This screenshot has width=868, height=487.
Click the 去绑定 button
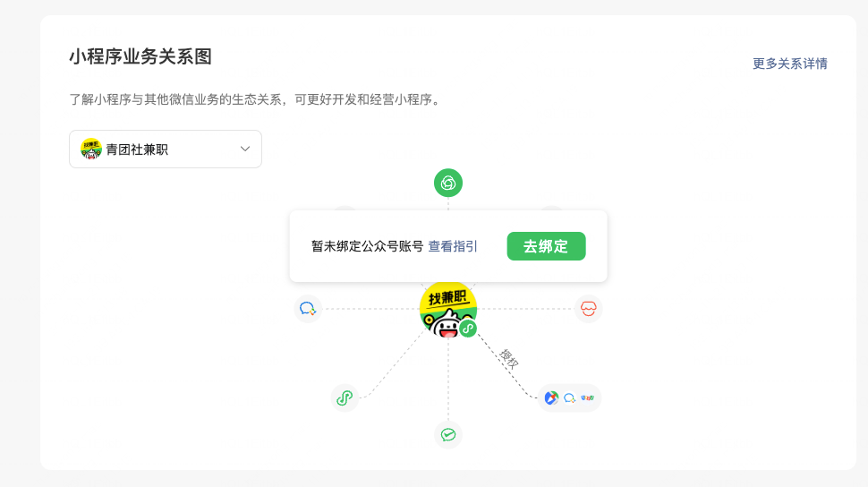click(546, 246)
